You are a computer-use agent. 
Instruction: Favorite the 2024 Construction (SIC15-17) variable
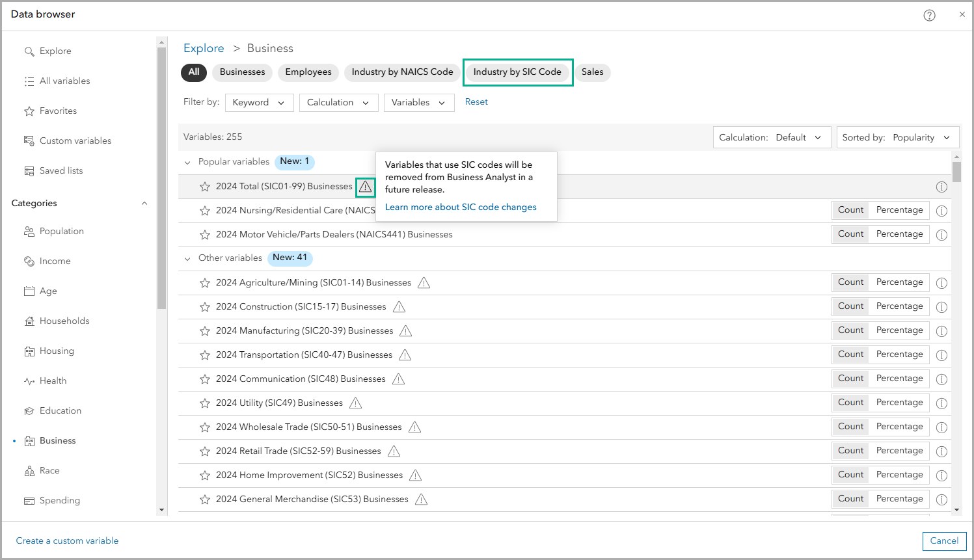tap(205, 306)
